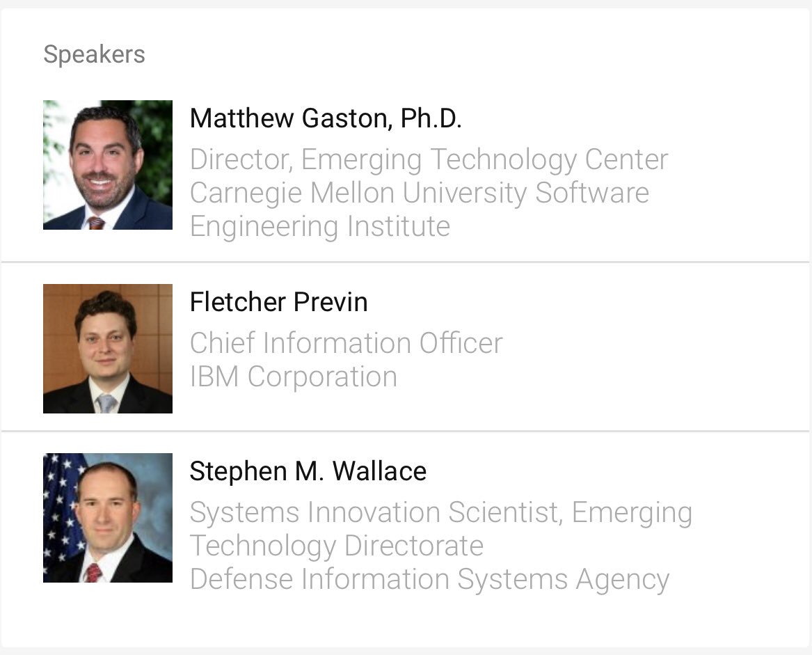Select the name Stephen M. Wallace

click(308, 471)
